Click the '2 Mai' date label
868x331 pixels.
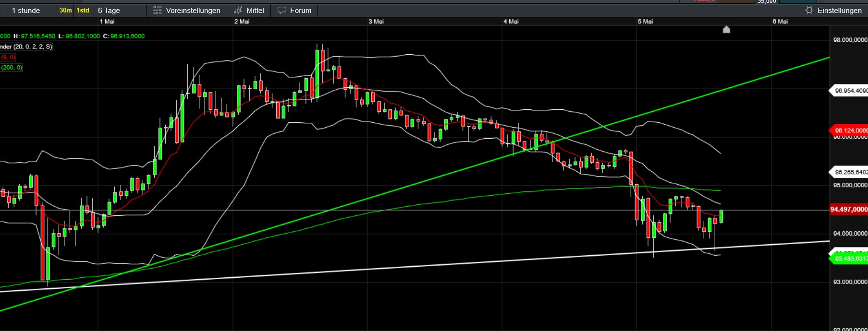242,22
